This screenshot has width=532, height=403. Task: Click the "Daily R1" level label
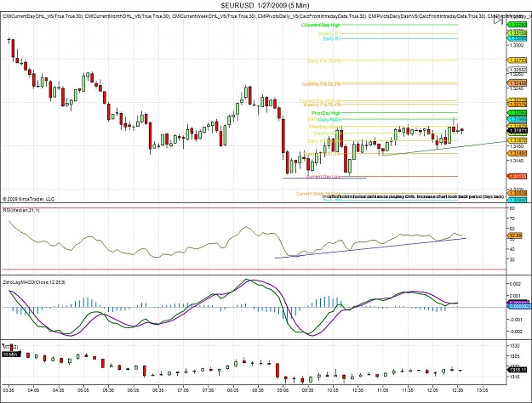pos(332,38)
